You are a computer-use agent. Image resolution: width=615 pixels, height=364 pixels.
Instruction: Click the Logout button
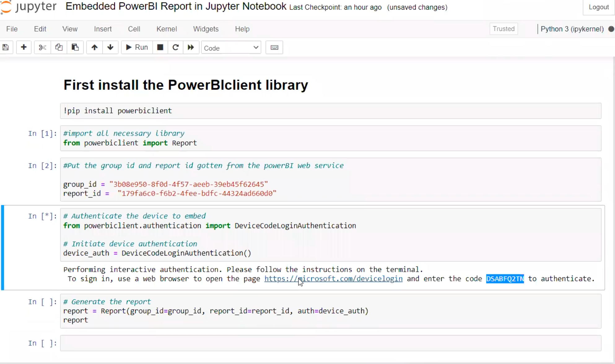pyautogui.click(x=598, y=7)
